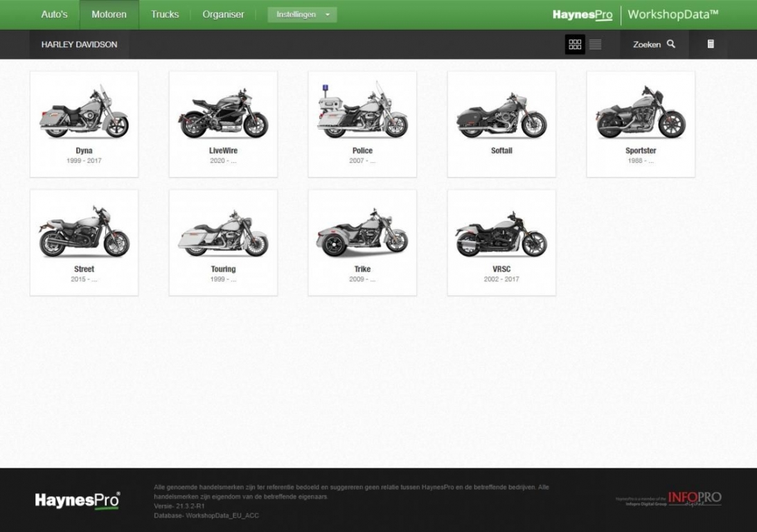Open the Sportster motorcycle image
This screenshot has height=532, width=757.
tap(641, 113)
